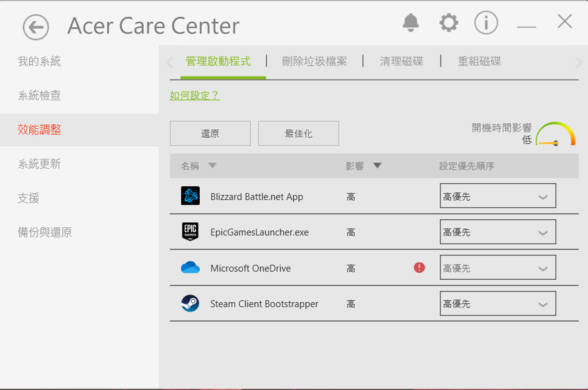The width and height of the screenshot is (588, 390).
Task: Click the information icon
Action: (x=486, y=22)
